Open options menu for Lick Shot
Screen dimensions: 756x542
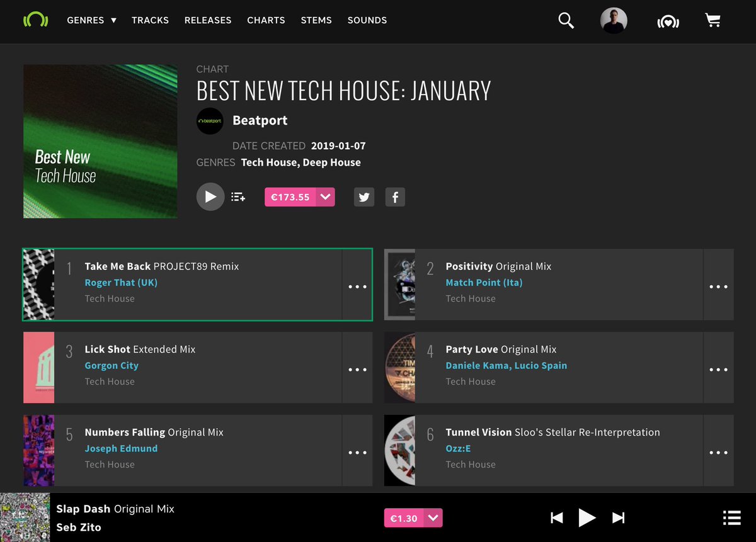pos(357,370)
